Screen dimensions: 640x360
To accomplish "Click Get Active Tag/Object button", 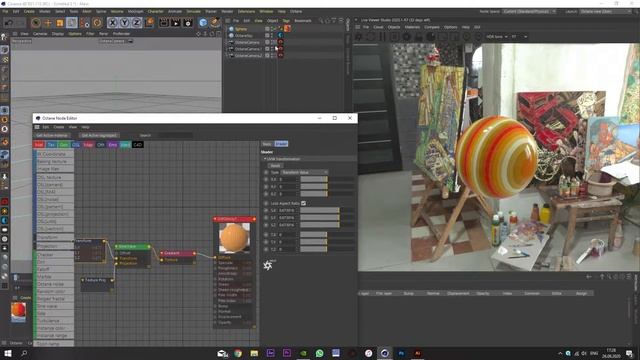I will 99,135.
